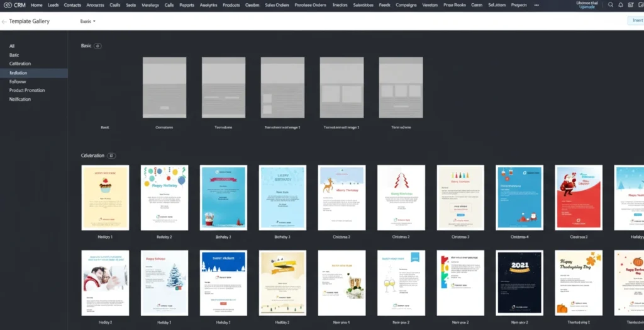This screenshot has height=330, width=644.
Task: Open the Reports module tab
Action: (x=187, y=5)
